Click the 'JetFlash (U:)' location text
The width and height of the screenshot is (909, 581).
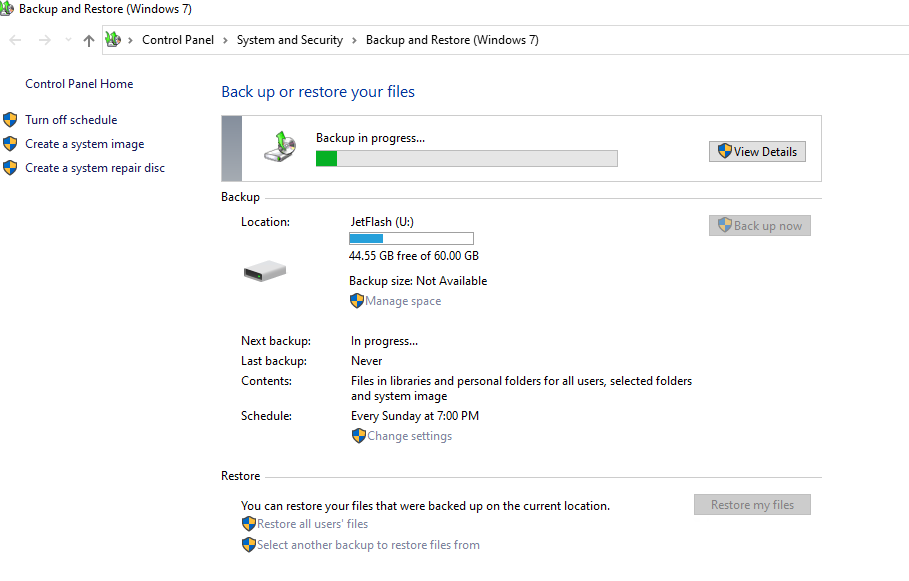click(382, 222)
